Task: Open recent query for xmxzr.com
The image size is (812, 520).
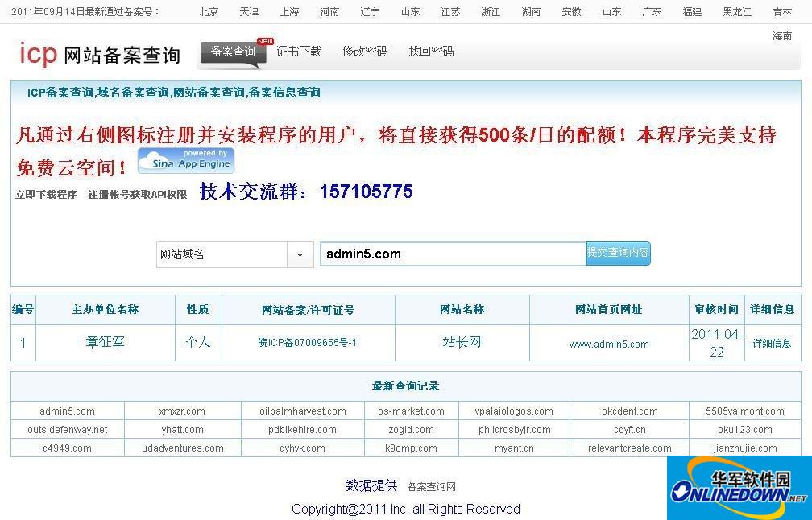Action: [x=181, y=411]
